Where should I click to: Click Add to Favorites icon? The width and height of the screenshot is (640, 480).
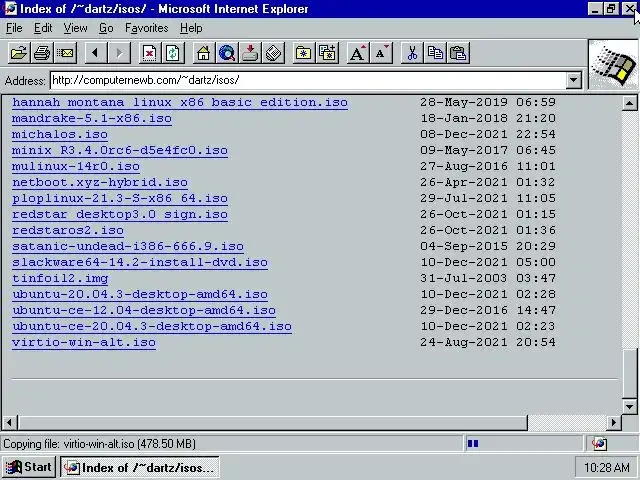(327, 53)
